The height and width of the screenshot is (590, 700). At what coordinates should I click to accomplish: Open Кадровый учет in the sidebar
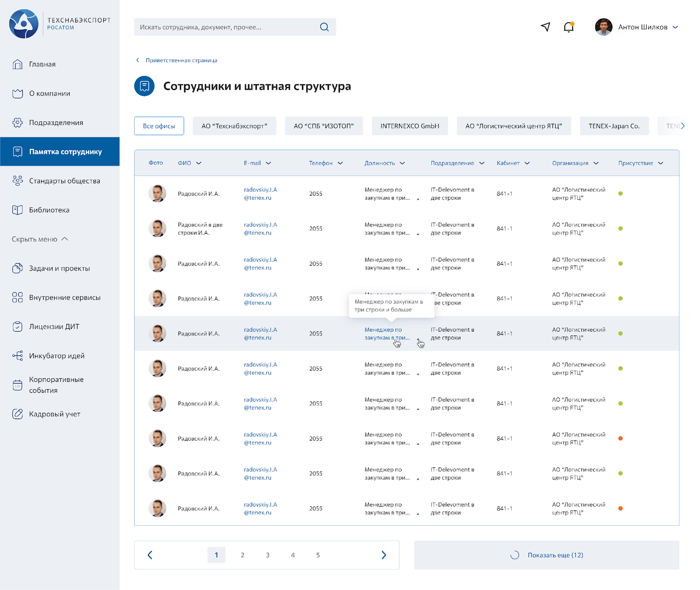tap(55, 414)
